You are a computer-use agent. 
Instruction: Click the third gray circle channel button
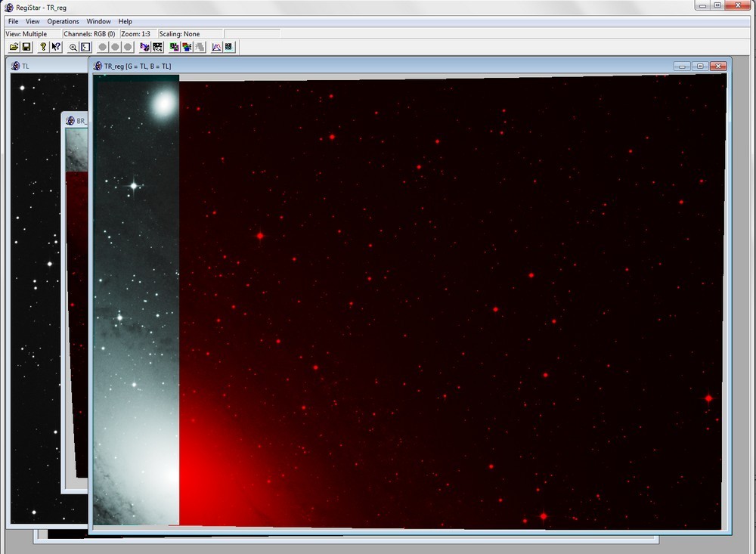tap(128, 47)
